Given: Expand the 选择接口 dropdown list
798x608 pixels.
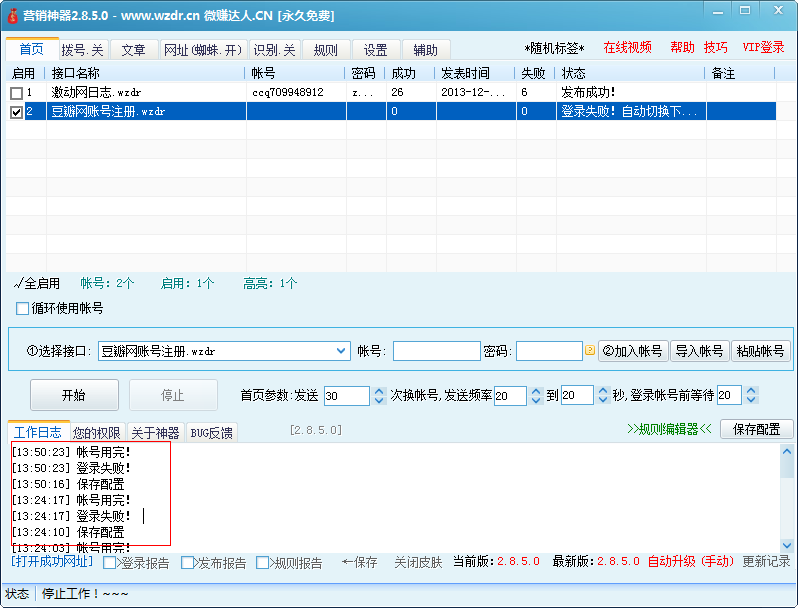Looking at the screenshot, I should point(340,351).
